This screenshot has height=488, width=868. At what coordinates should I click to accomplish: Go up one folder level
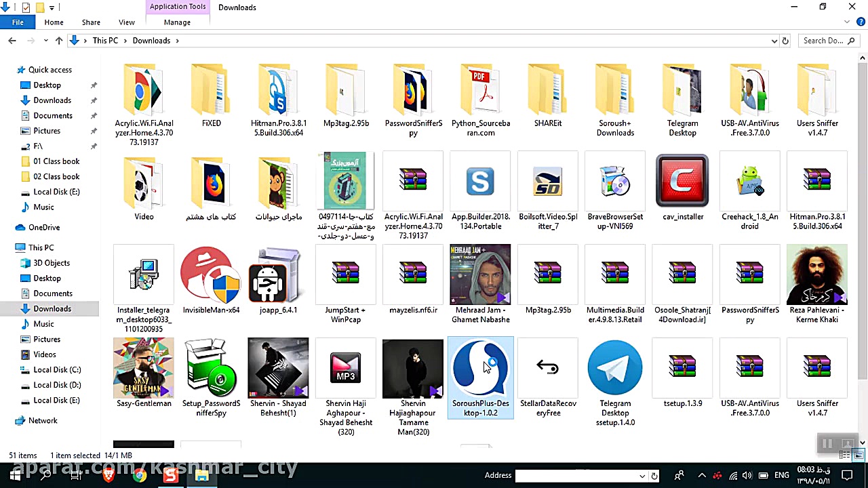click(59, 41)
